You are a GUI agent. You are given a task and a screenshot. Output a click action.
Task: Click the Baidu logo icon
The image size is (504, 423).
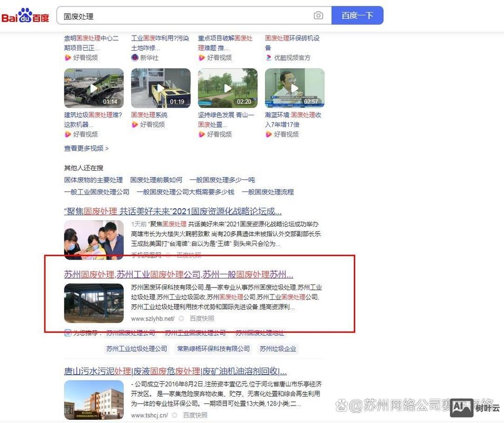(25, 15)
